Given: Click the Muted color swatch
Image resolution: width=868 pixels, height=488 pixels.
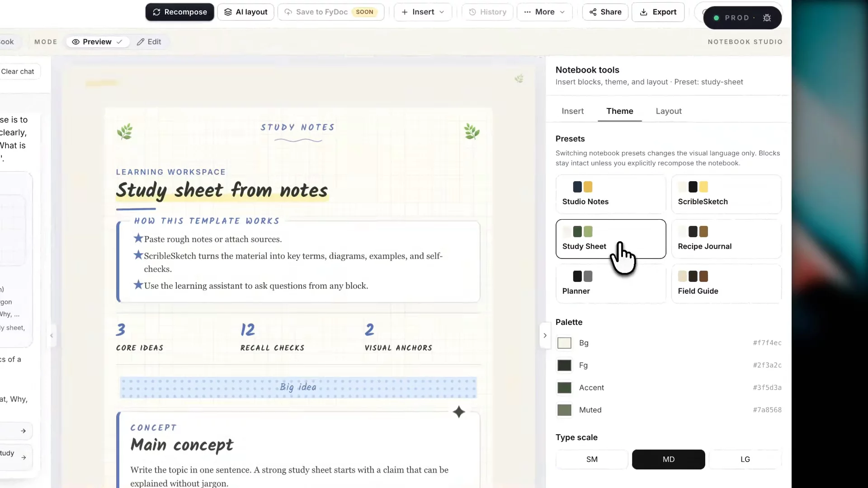Looking at the screenshot, I should (x=564, y=410).
